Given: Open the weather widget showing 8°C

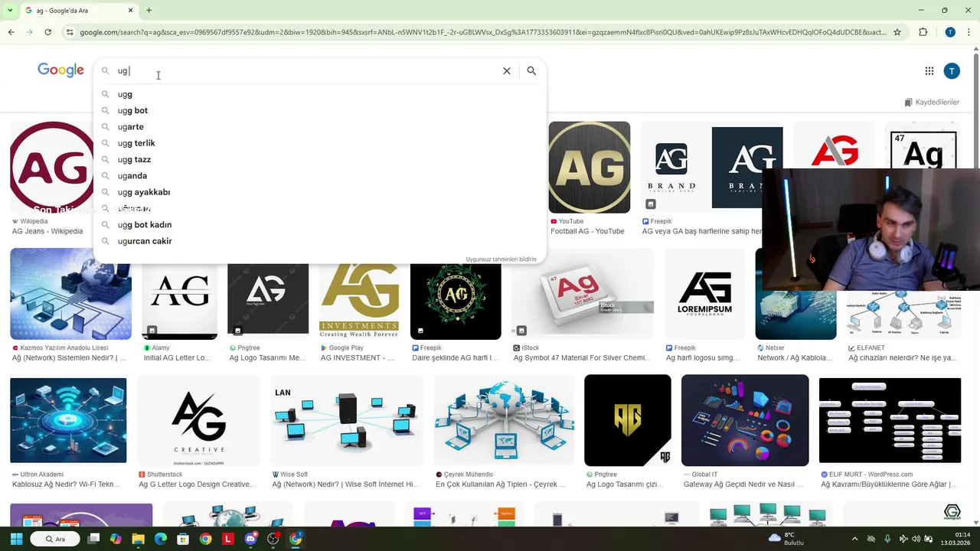Looking at the screenshot, I should [786, 539].
